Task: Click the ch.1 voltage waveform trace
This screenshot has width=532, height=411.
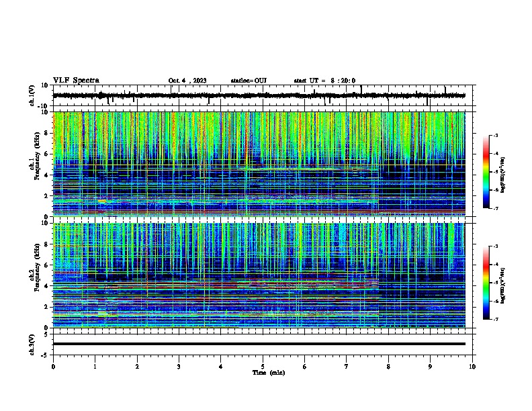Action: click(x=259, y=95)
